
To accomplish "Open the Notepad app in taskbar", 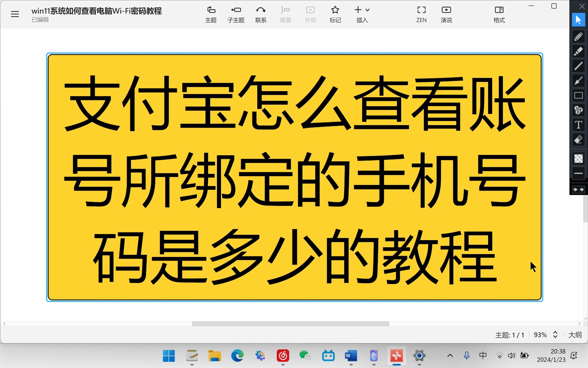I will (192, 356).
